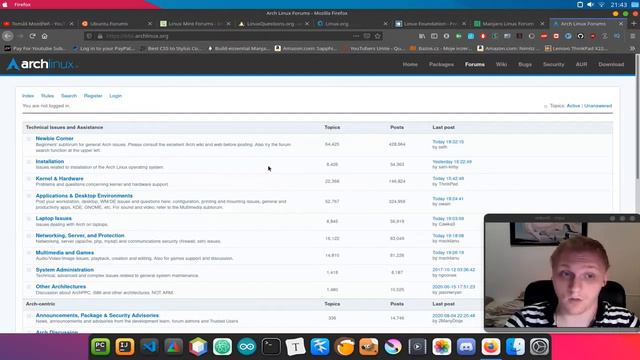Open Finder from the dock
This screenshot has width=640, height=360.
click(x=515, y=347)
